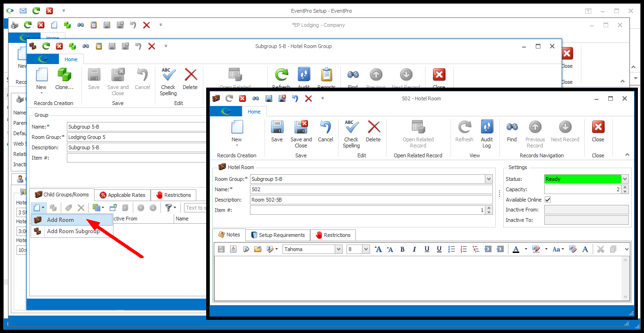This screenshot has width=644, height=333.
Task: Click Save and Close in Hotel Room window
Action: click(301, 134)
